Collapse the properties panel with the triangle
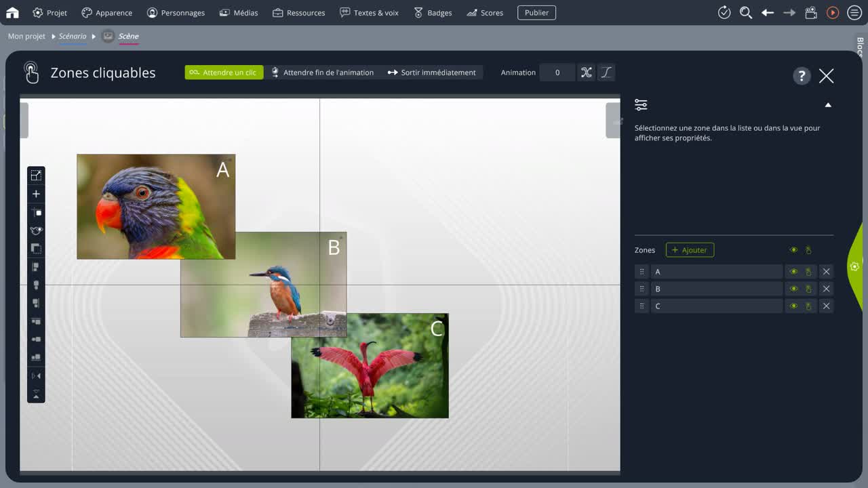The image size is (868, 488). (x=828, y=105)
